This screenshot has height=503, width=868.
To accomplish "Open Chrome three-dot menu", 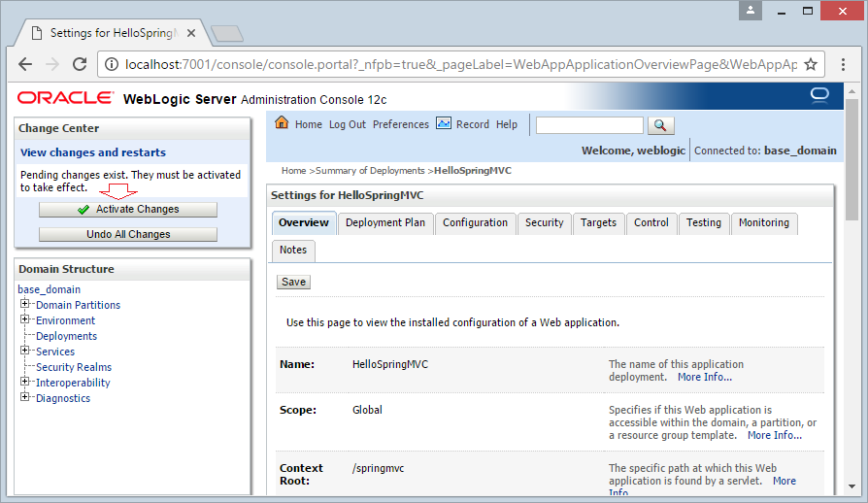I will (843, 64).
